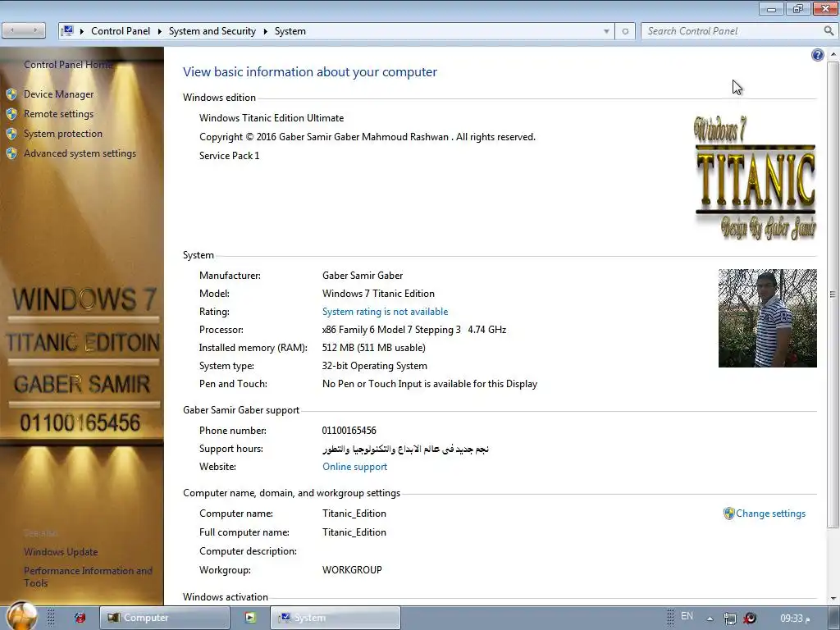Image resolution: width=840 pixels, height=630 pixels.
Task: Click the manufacturer photo thumbnail
Action: pyautogui.click(x=768, y=318)
